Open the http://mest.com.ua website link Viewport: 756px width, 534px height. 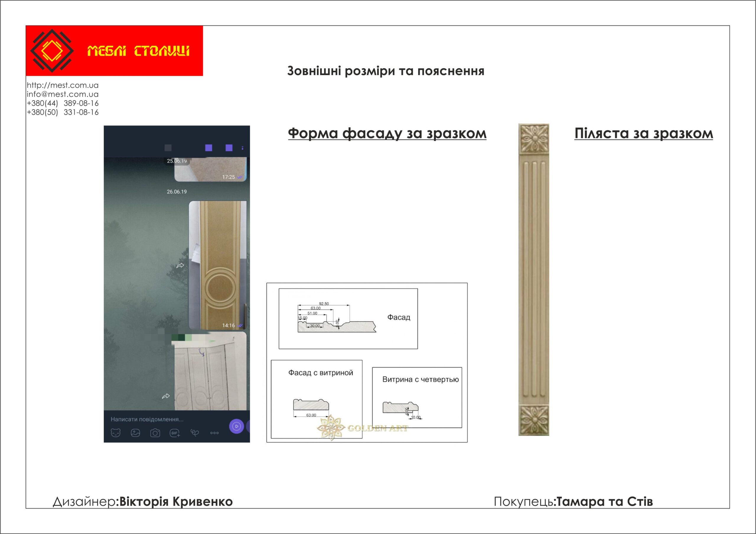(63, 85)
